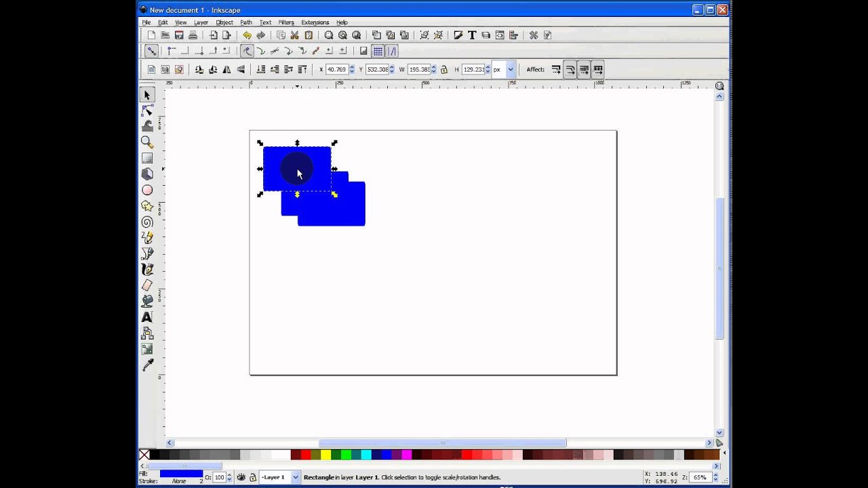This screenshot has height=488, width=868.
Task: Pick the red palette swatch
Action: tap(305, 455)
